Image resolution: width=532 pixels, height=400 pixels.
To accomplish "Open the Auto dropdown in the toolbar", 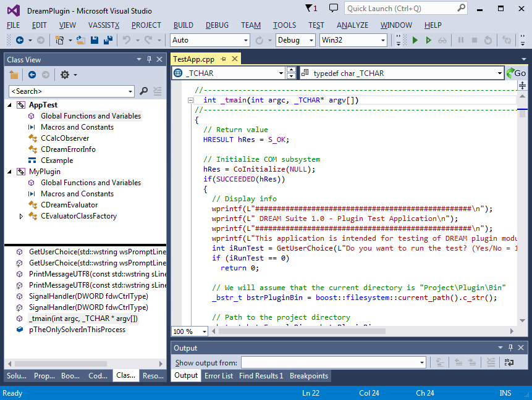I will 246,40.
